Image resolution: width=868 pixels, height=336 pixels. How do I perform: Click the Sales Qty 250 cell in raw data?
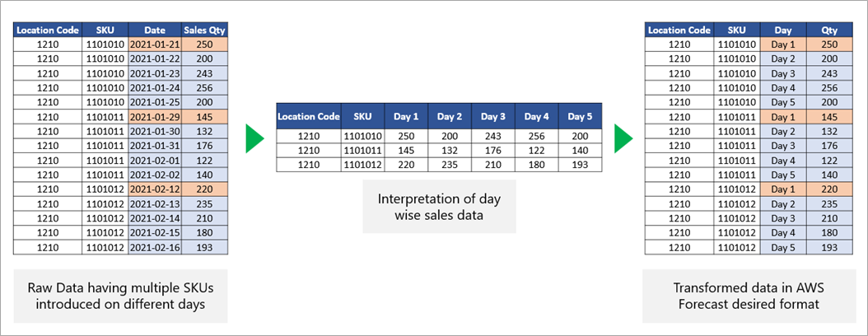[204, 44]
